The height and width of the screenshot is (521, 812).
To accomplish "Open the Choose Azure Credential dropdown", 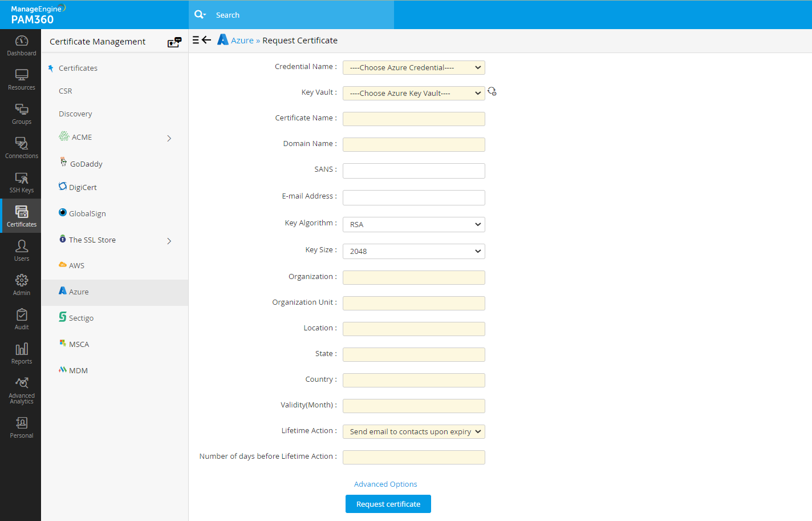I will click(413, 67).
